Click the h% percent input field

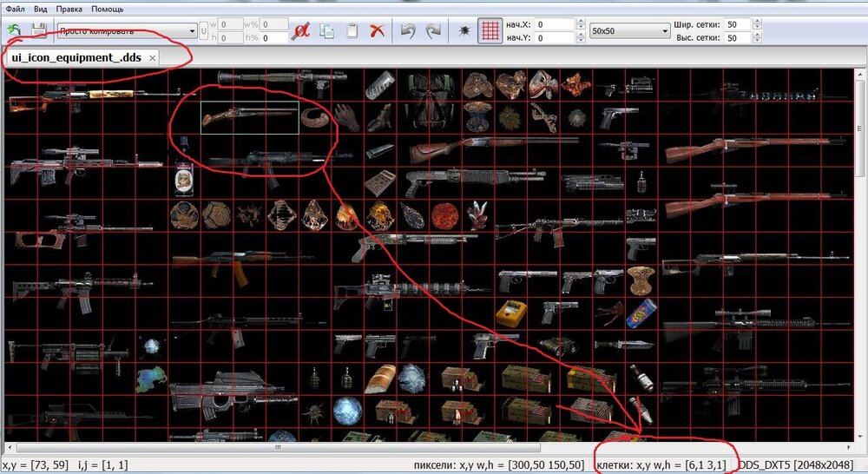pyautogui.click(x=274, y=37)
